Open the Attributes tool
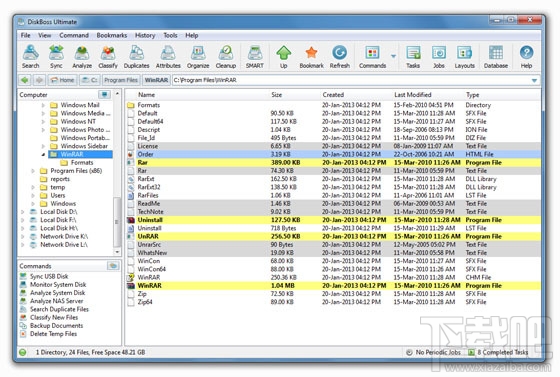Screen dimensions: 560x377 pos(168,57)
